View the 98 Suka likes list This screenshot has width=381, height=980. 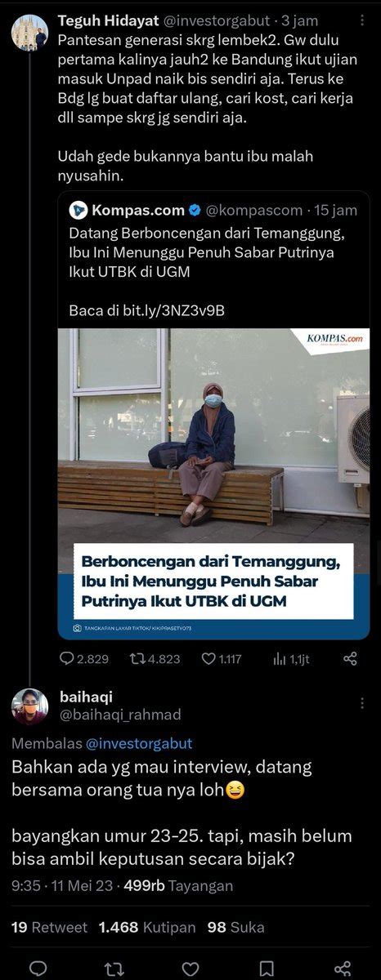pyautogui.click(x=236, y=927)
